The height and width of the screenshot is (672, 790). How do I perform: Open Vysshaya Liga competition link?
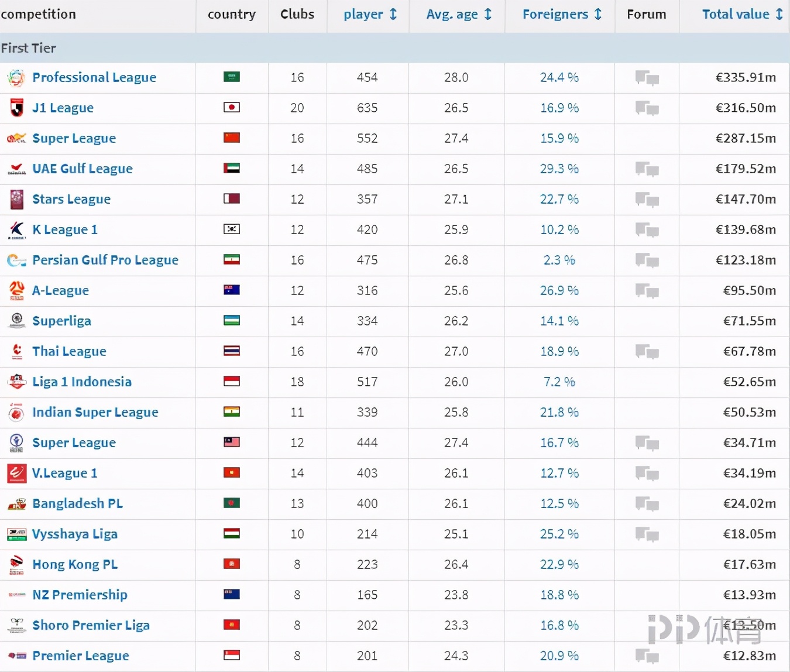[x=75, y=534]
